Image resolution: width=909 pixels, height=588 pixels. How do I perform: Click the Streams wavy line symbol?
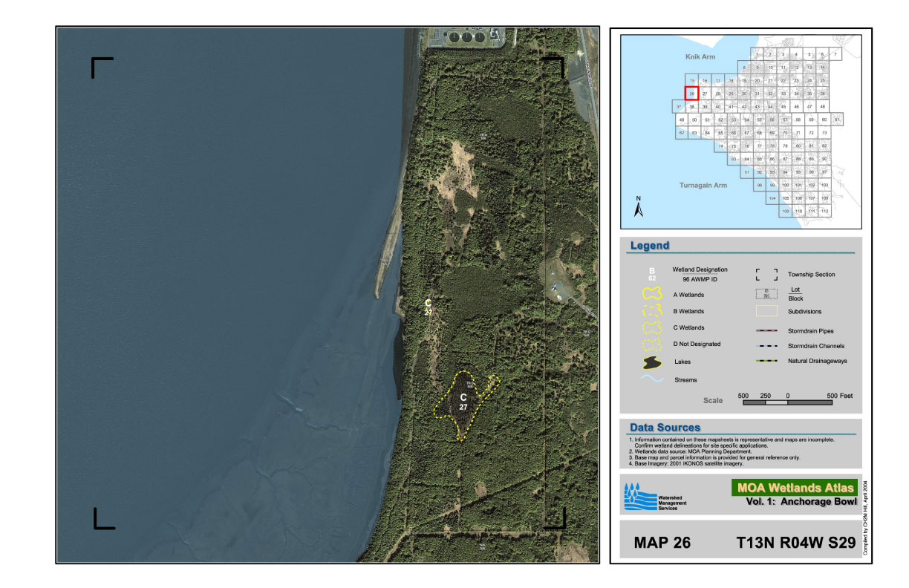coord(652,379)
